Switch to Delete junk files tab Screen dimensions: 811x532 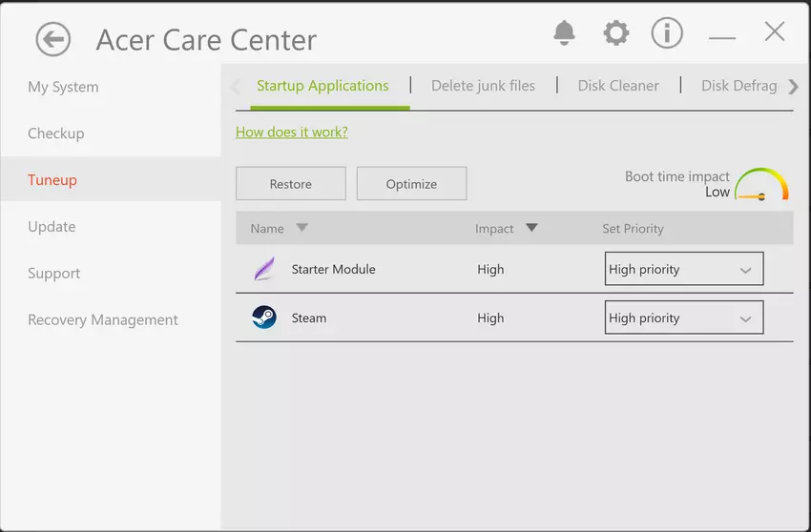coord(483,86)
